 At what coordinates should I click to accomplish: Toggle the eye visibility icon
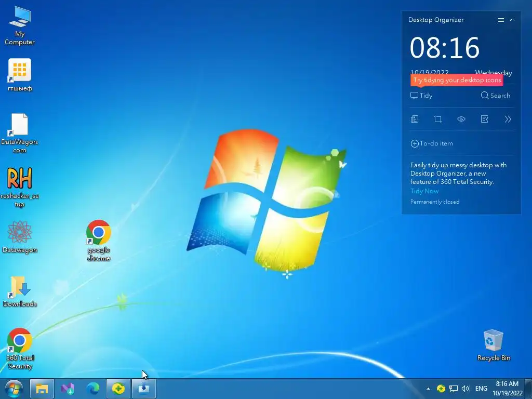[461, 119]
